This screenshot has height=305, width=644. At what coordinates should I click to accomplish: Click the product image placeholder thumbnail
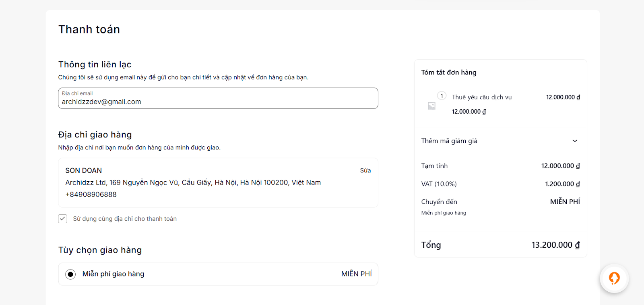(x=431, y=106)
